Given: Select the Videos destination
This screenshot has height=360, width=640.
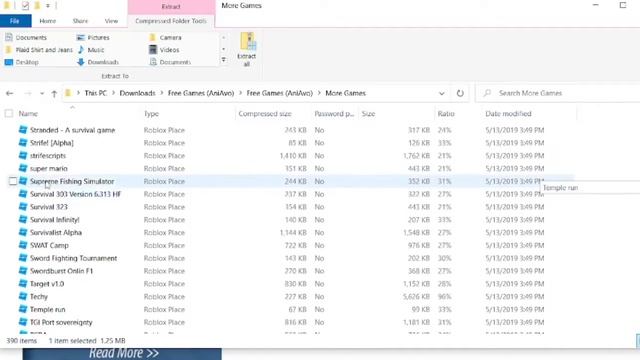Looking at the screenshot, I should pos(164,50).
